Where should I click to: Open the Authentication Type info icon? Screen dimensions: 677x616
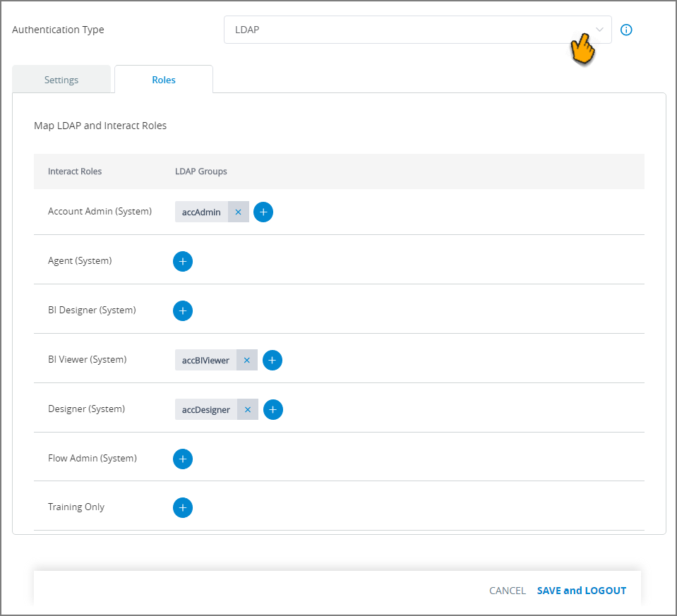click(x=626, y=30)
